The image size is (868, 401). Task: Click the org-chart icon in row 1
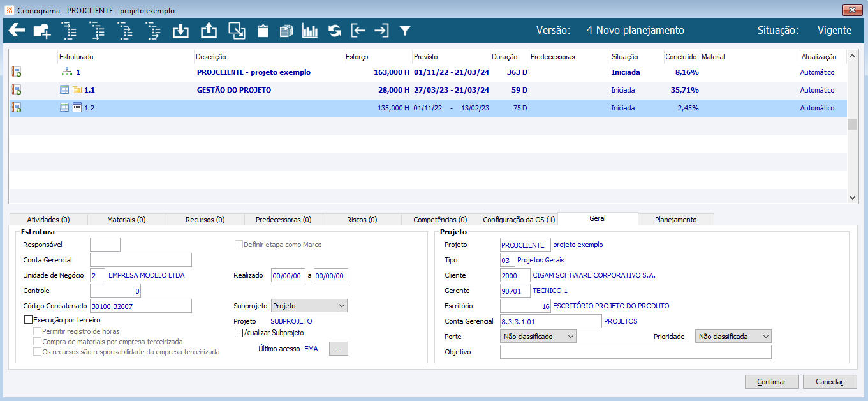click(x=67, y=72)
